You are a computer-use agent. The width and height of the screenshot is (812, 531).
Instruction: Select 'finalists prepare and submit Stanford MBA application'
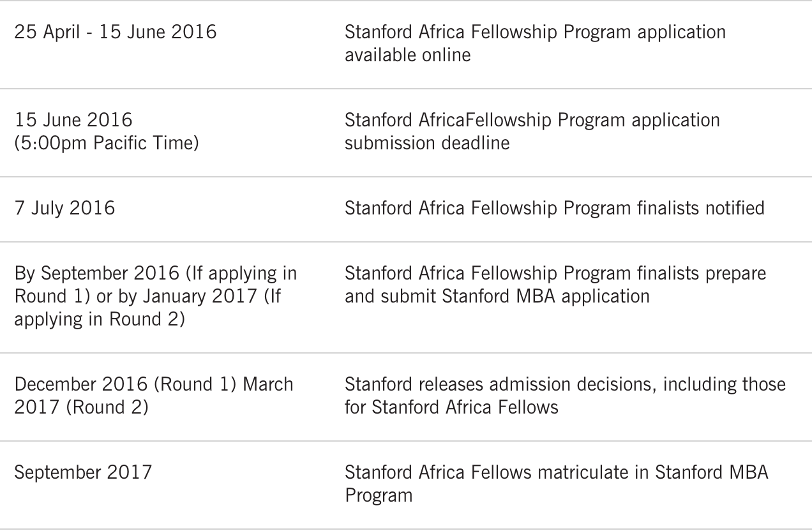coord(555,285)
